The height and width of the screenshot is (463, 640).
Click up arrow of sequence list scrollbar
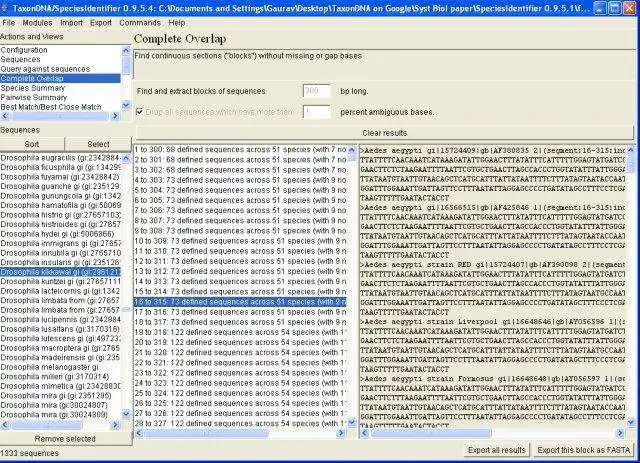126,158
